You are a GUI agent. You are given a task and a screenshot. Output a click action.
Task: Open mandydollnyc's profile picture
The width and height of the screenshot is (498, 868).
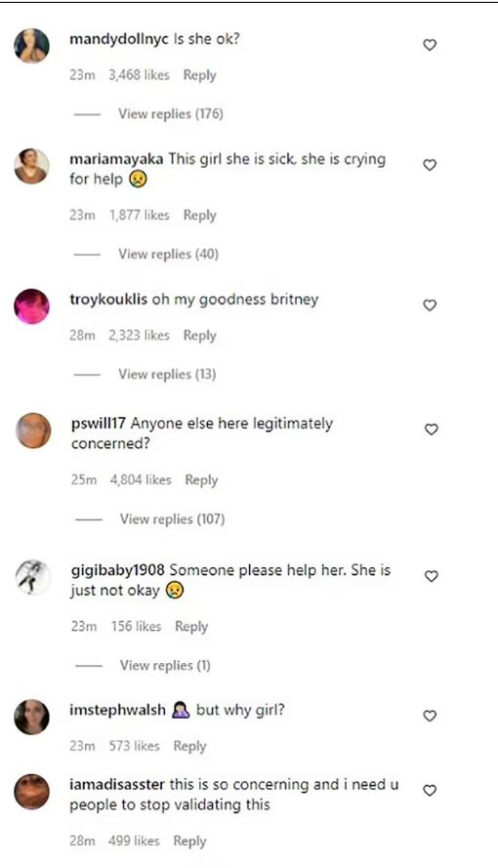(31, 45)
